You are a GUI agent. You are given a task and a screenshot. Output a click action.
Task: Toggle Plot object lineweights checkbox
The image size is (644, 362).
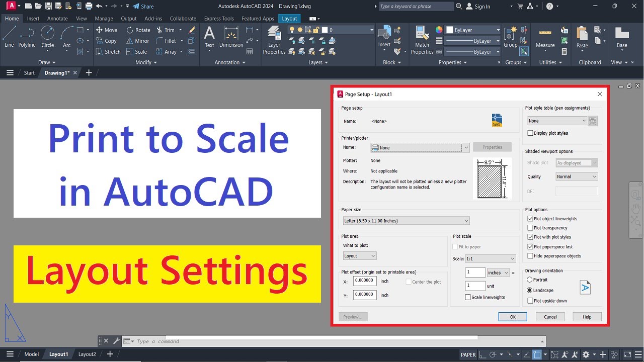[530, 219]
